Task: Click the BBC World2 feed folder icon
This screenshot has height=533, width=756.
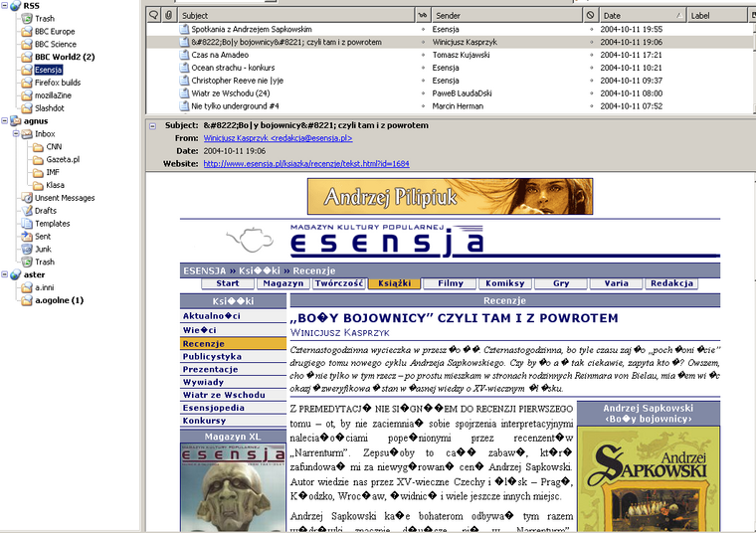Action: click(27, 57)
